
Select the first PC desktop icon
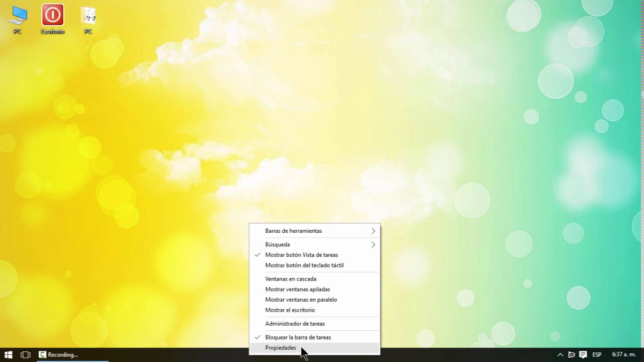click(18, 20)
